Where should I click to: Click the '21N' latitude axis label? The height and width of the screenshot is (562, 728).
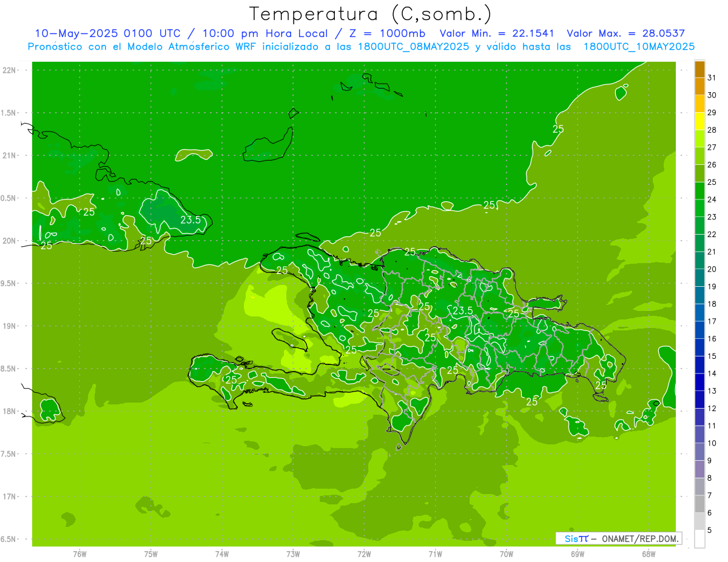tap(10, 155)
